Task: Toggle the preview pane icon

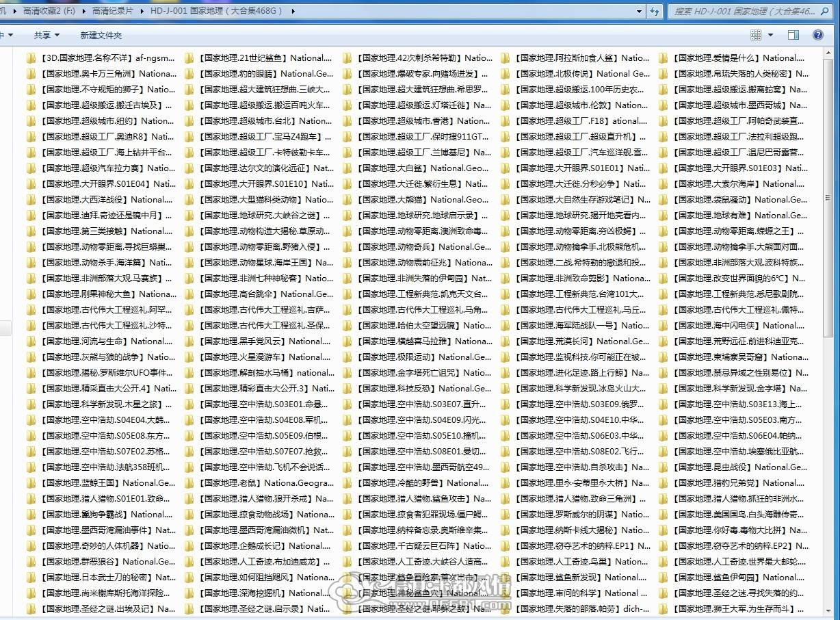Action: coord(793,35)
